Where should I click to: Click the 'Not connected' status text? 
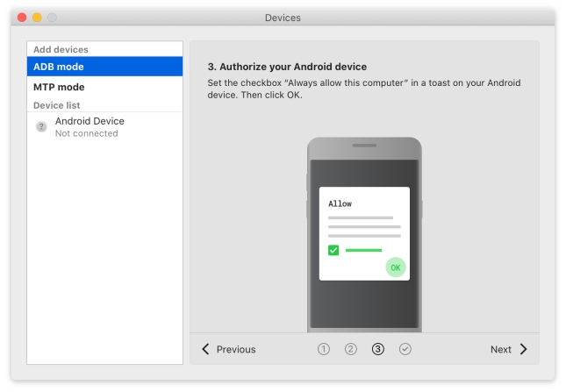click(x=87, y=133)
